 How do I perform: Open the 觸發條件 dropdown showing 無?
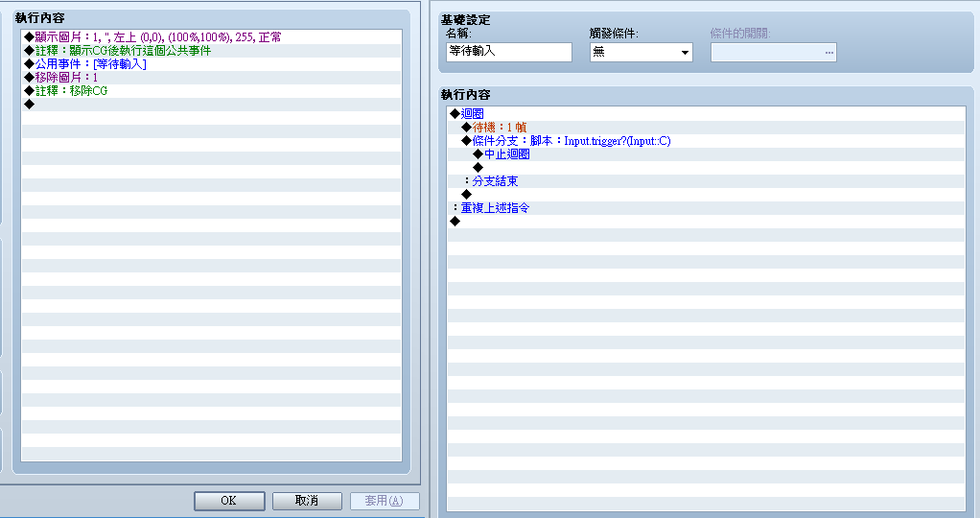click(642, 53)
